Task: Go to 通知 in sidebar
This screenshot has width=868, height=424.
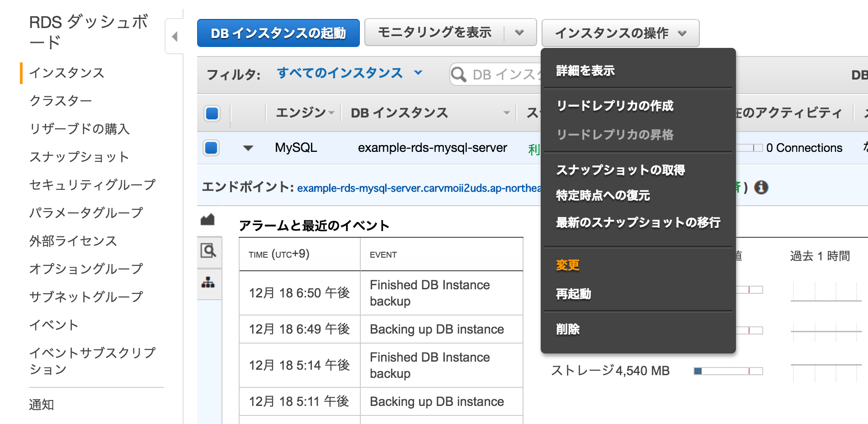Action: 42,405
